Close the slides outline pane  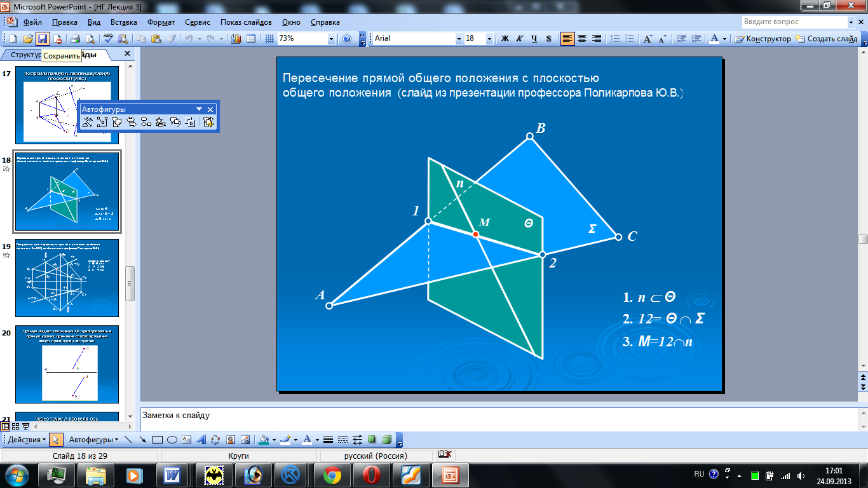(127, 54)
